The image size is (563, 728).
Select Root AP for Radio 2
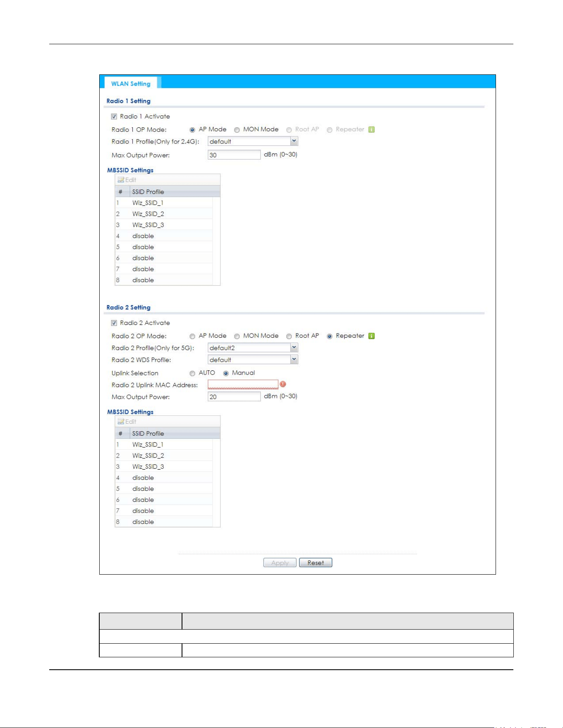pos(289,336)
